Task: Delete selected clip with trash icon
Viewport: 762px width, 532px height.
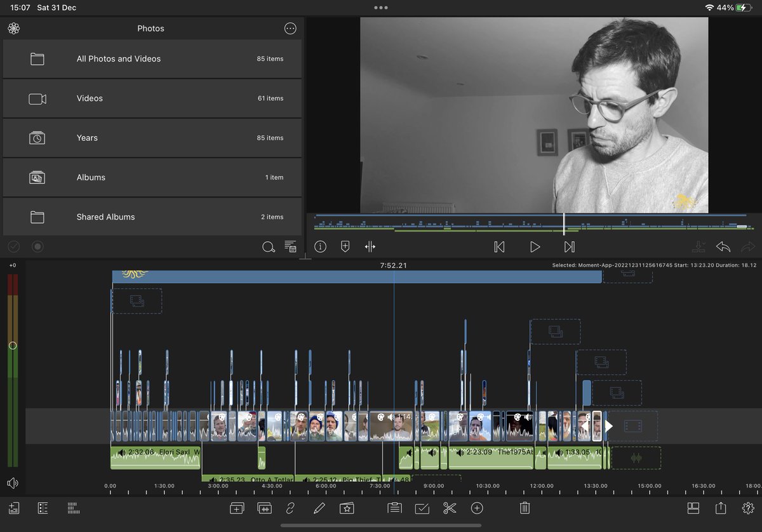Action: (x=525, y=508)
